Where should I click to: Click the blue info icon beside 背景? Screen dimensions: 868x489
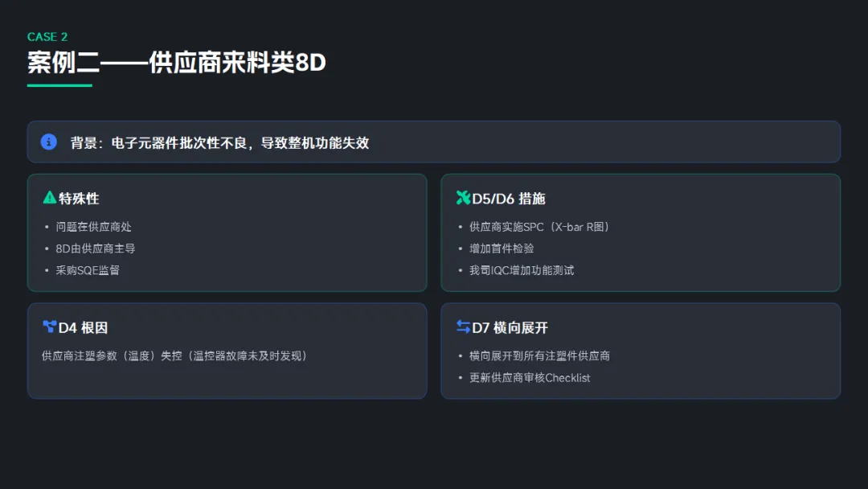(49, 142)
